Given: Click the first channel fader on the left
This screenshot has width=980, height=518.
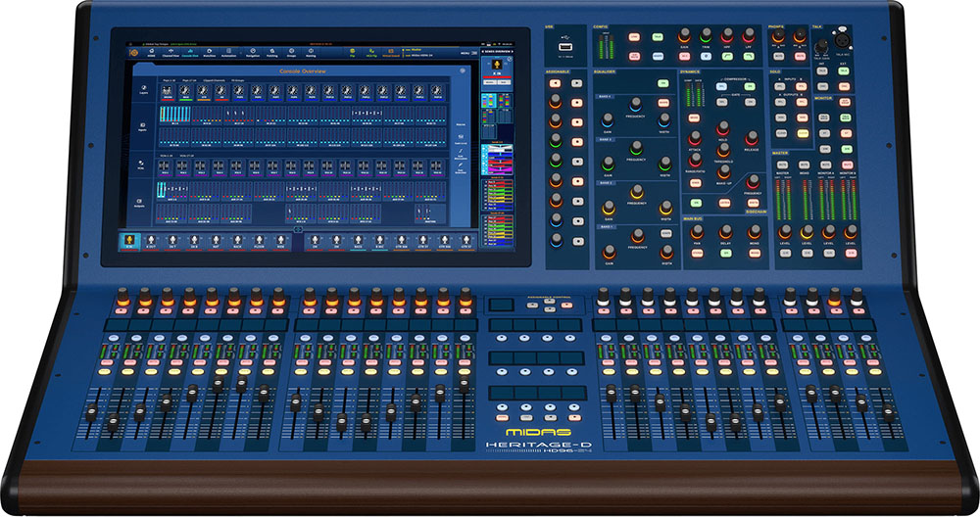Looking at the screenshot, I should 92,411.
